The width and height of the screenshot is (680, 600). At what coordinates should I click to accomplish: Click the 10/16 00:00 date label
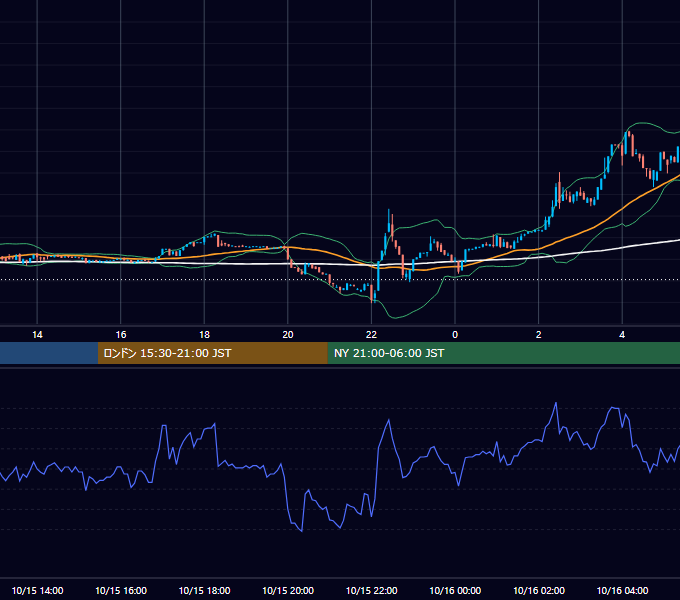pos(455,590)
